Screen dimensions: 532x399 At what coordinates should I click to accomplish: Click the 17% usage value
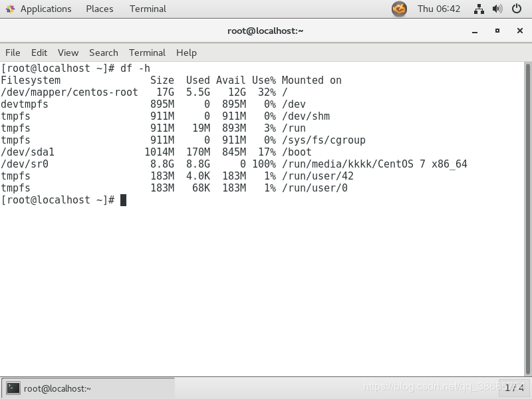[267, 152]
